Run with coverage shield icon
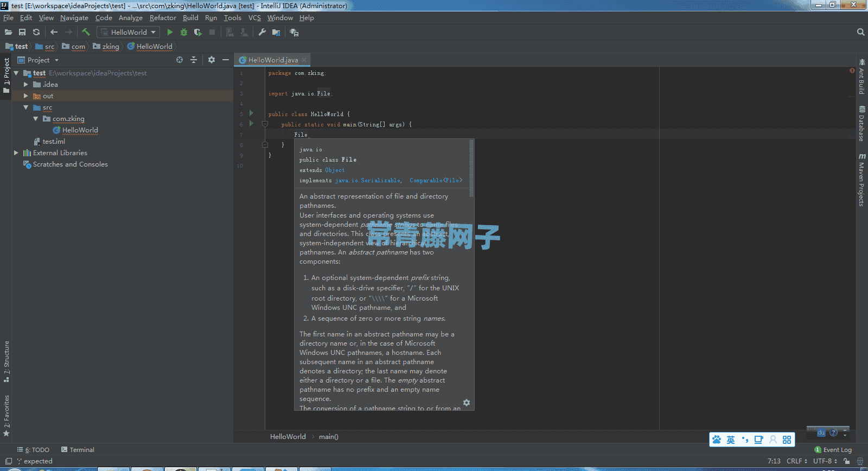 point(198,33)
